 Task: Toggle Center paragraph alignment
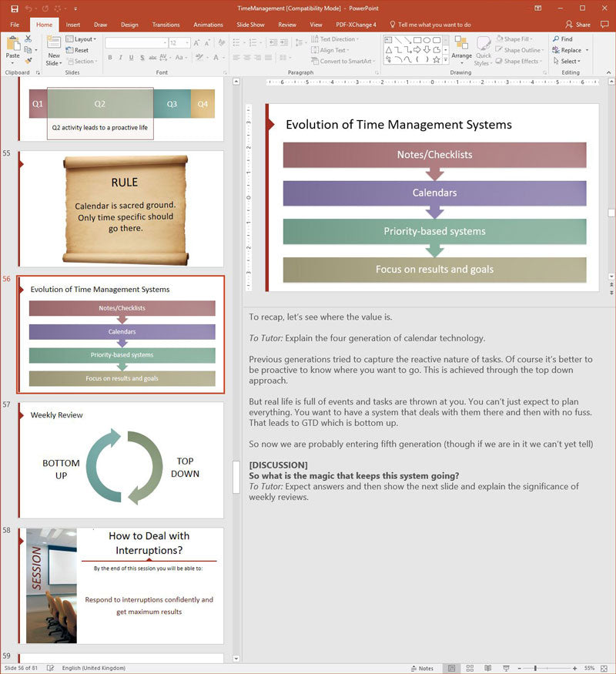tap(247, 57)
